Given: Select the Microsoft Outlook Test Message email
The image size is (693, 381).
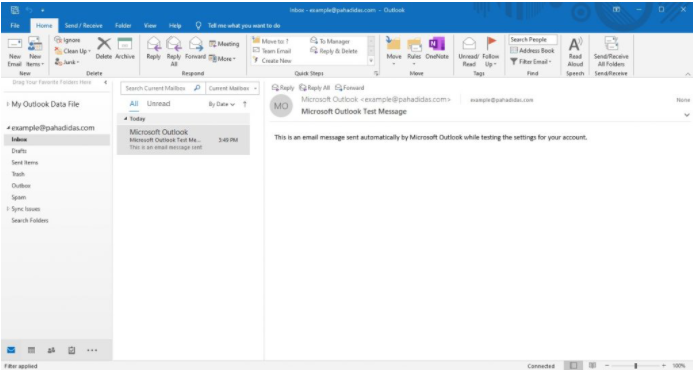Looking at the screenshot, I should coord(183,140).
